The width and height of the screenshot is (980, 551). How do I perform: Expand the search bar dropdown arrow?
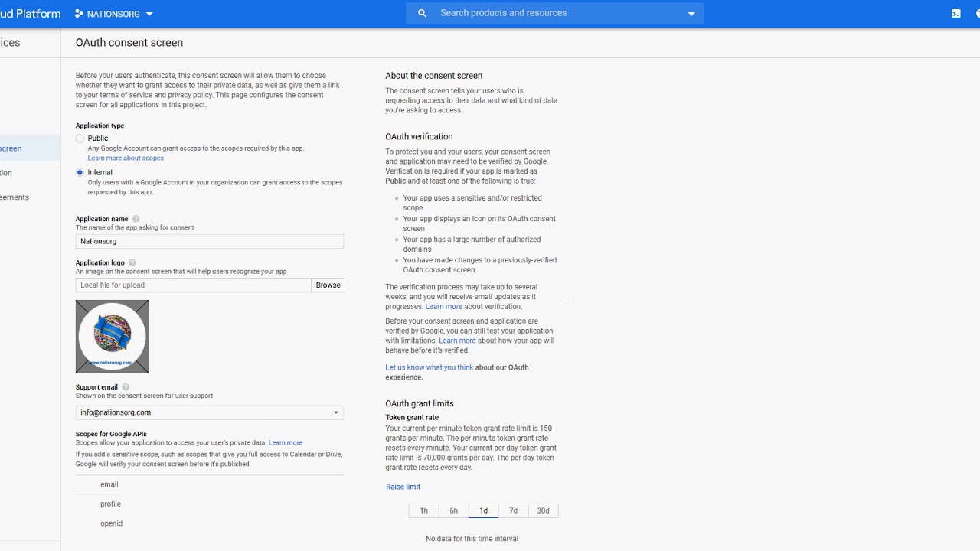tap(691, 14)
